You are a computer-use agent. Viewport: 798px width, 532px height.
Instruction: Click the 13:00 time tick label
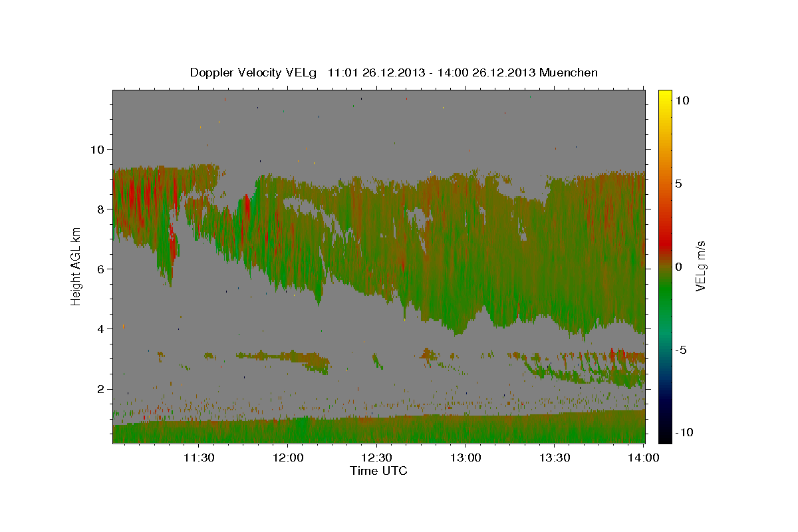coord(465,458)
